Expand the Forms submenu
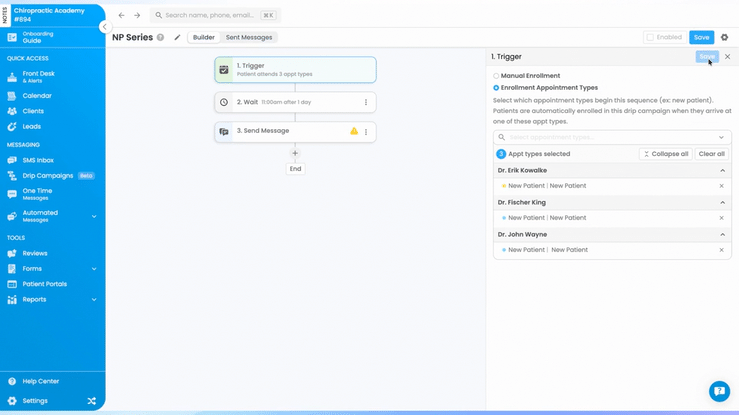739x415 pixels. pyautogui.click(x=94, y=269)
